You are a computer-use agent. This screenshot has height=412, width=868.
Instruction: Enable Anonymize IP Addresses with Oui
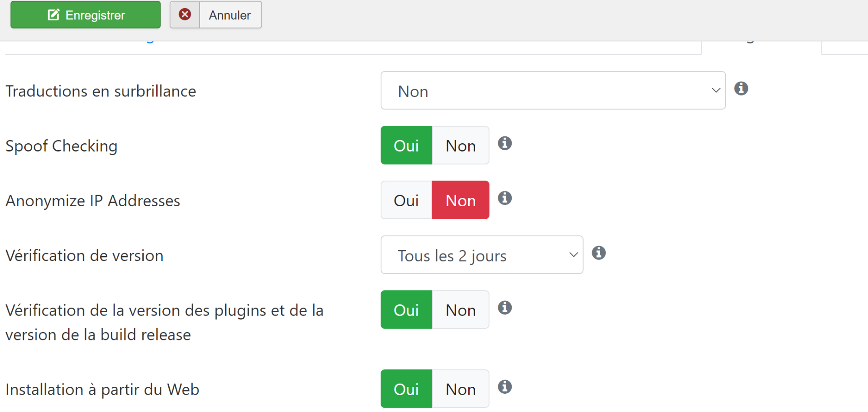coord(406,200)
